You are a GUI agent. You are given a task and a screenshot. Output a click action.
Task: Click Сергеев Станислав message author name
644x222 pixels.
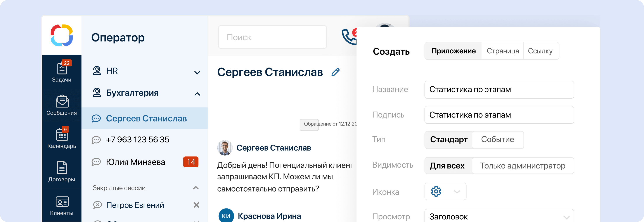point(274,148)
